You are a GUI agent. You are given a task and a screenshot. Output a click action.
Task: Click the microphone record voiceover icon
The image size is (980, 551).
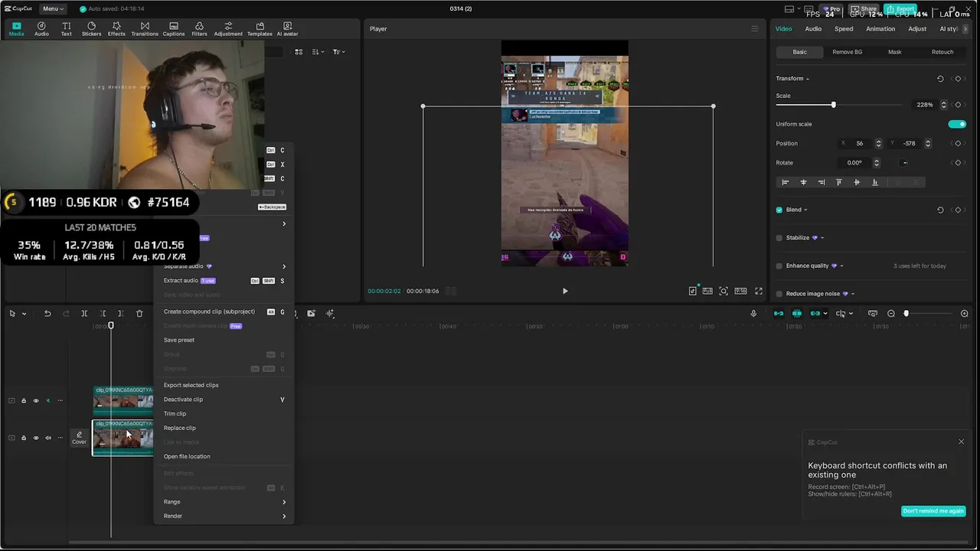(753, 313)
